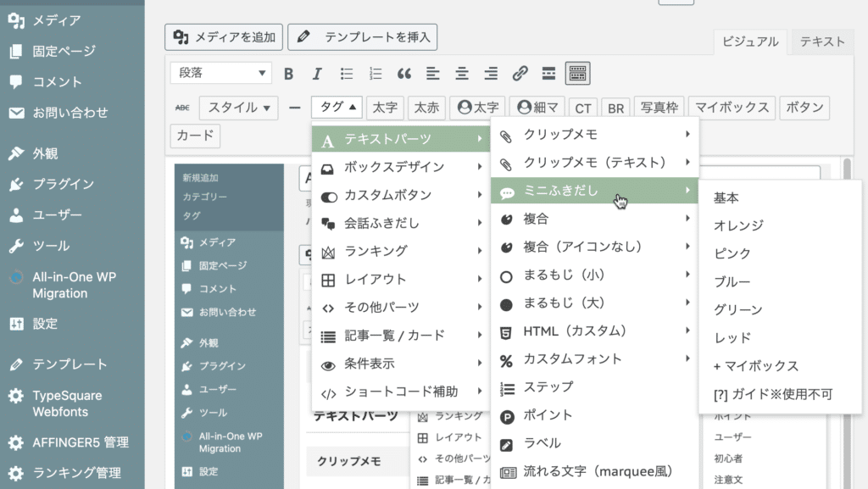Screen dimensions: 868x489
Task: Toggle bold formatting in editor toolbar
Action: (x=288, y=74)
